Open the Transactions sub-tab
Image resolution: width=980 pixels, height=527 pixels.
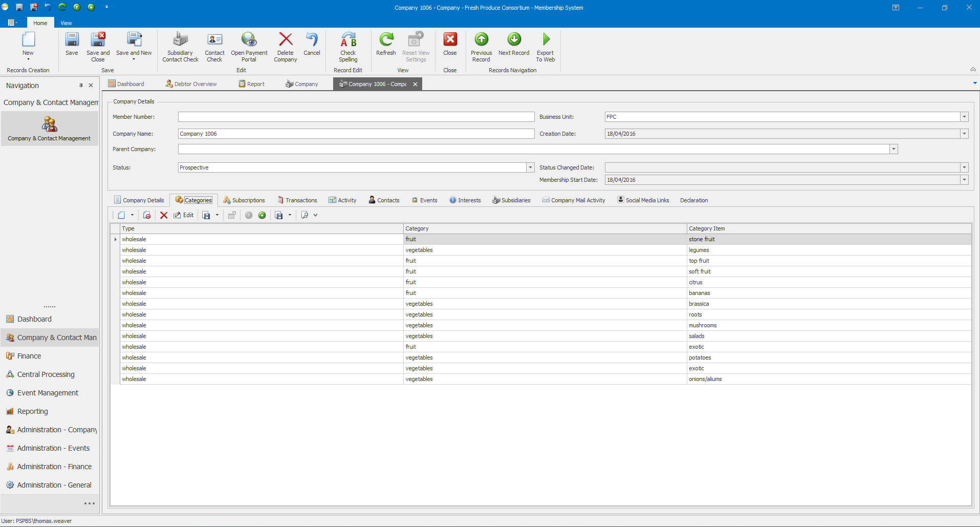click(297, 200)
